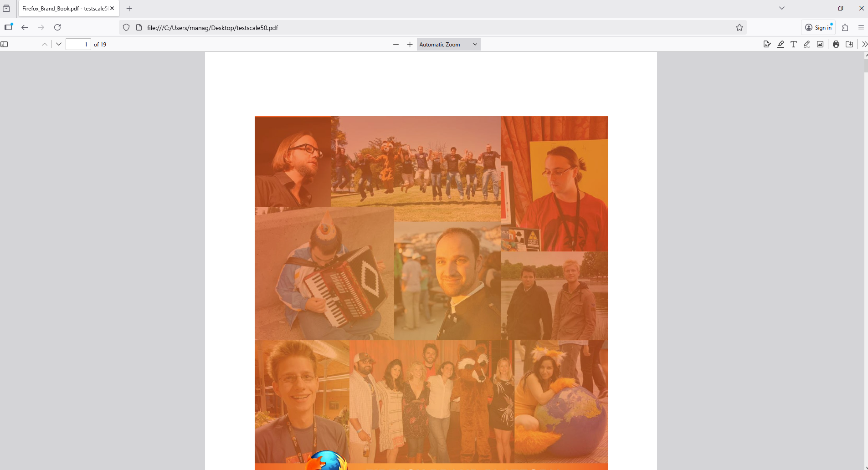This screenshot has height=470, width=868.
Task: Toggle the PDF viewer sidebar
Action: coord(5,44)
